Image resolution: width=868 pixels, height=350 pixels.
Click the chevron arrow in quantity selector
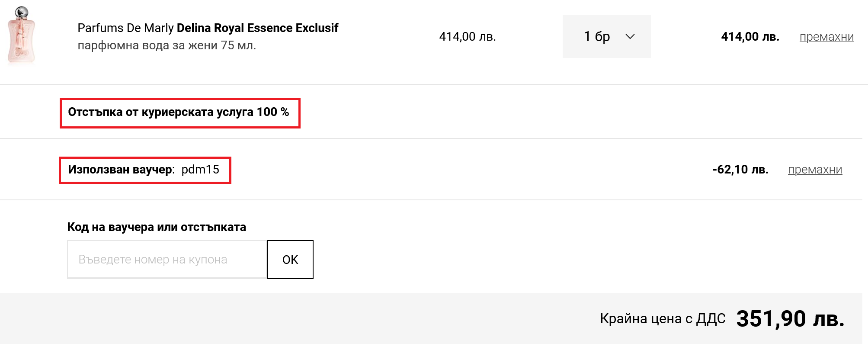630,37
